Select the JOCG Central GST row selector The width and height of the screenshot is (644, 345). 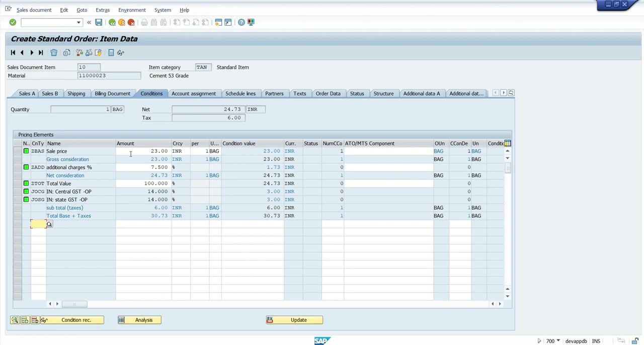coord(18,192)
